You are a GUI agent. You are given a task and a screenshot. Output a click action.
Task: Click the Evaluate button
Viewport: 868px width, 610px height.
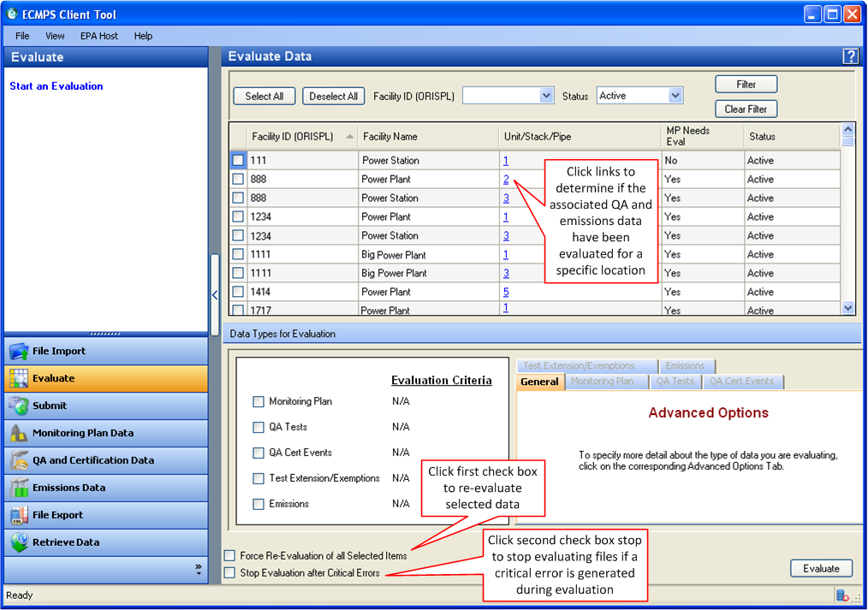tap(820, 568)
